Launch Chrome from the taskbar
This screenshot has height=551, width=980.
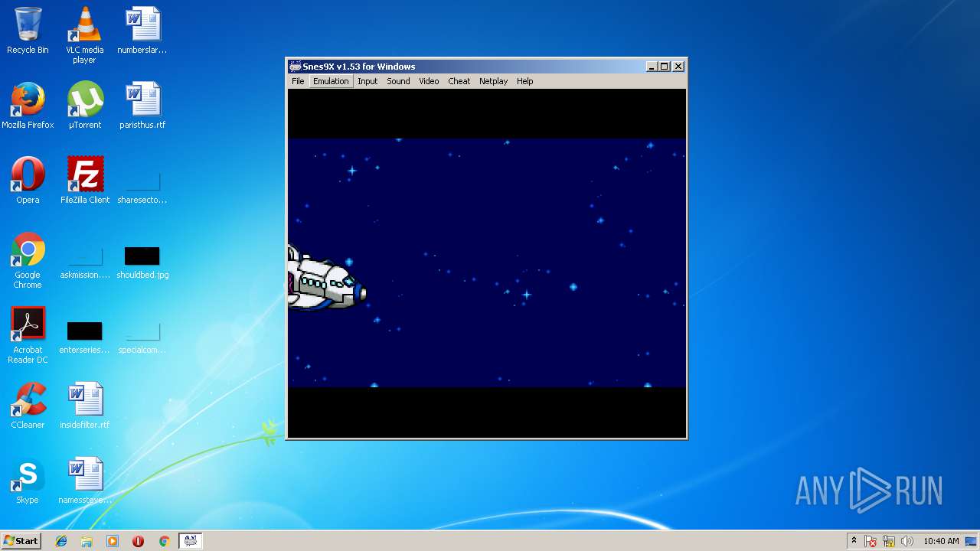point(164,541)
